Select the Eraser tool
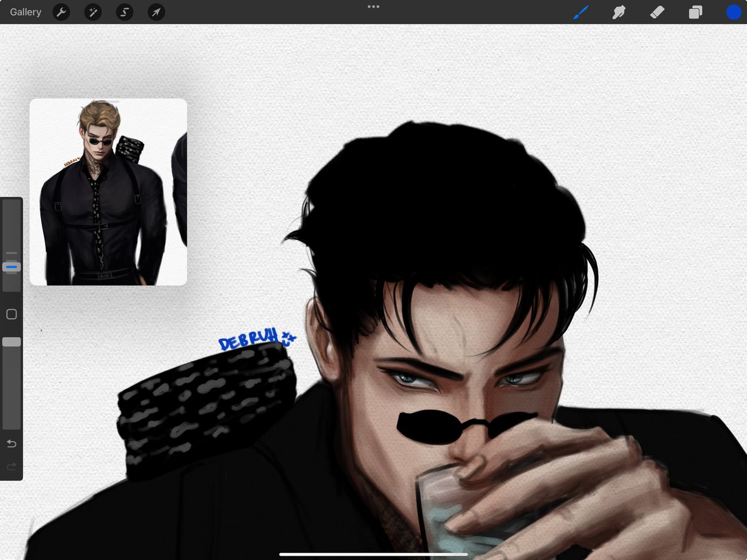The width and height of the screenshot is (747, 560). point(657,12)
